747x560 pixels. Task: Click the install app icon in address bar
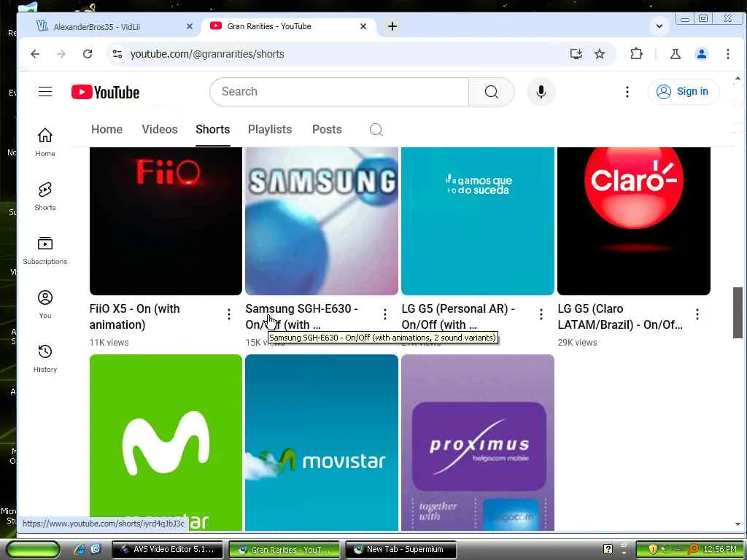(x=576, y=54)
